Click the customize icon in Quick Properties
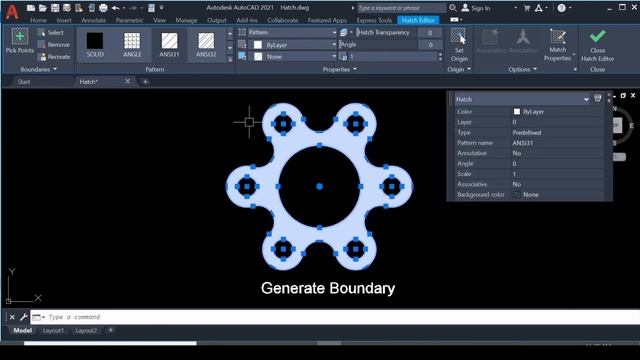The image size is (640, 360). tap(598, 98)
